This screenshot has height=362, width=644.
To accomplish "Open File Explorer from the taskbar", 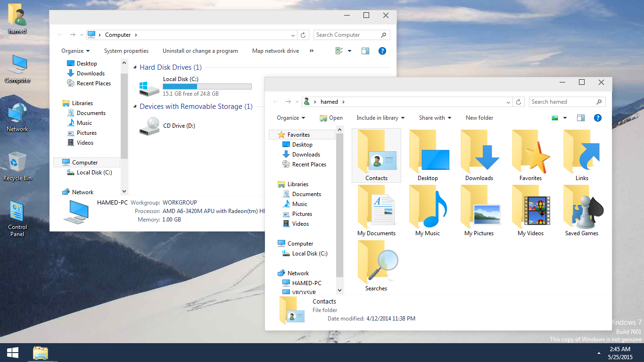I will coord(41,353).
